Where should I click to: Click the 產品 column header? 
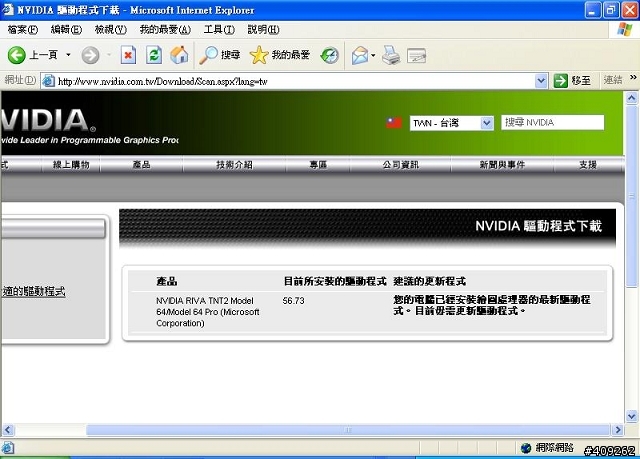coord(167,281)
